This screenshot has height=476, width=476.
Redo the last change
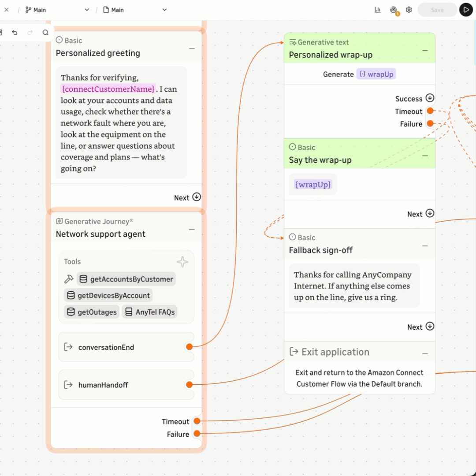tap(30, 33)
